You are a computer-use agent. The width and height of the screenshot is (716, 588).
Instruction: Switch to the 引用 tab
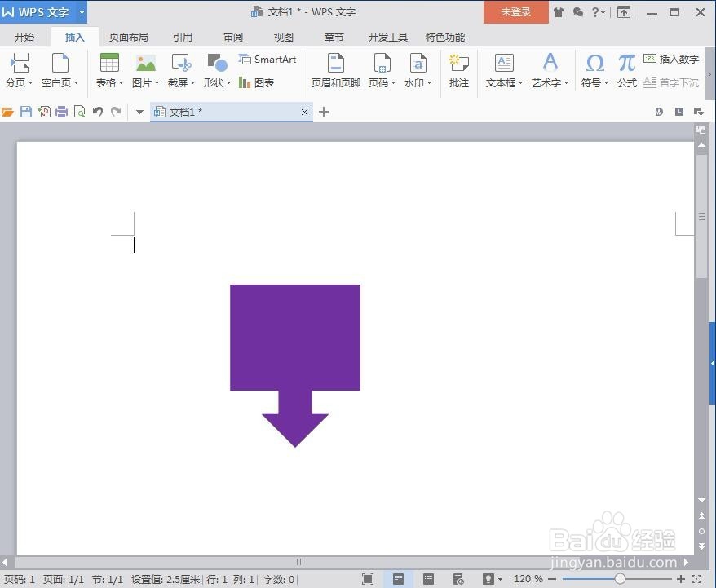(182, 37)
